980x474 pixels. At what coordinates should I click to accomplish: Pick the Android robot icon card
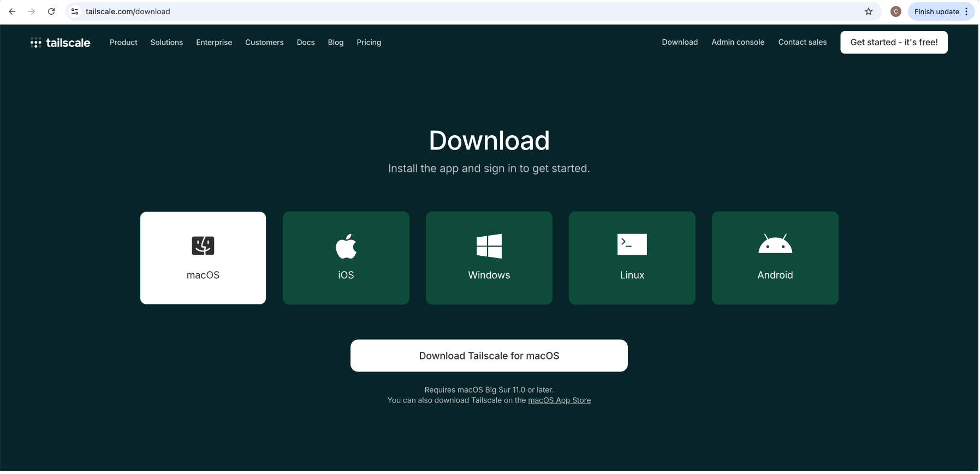tap(775, 258)
